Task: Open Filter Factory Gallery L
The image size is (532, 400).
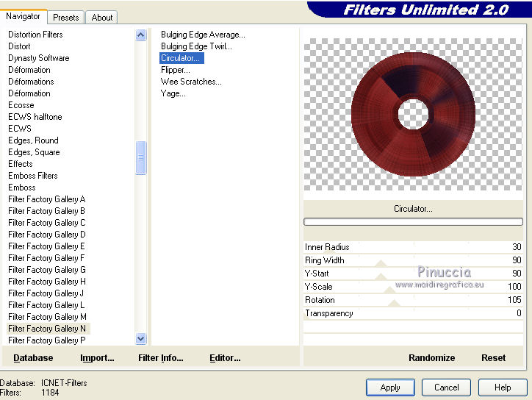Action: point(46,305)
